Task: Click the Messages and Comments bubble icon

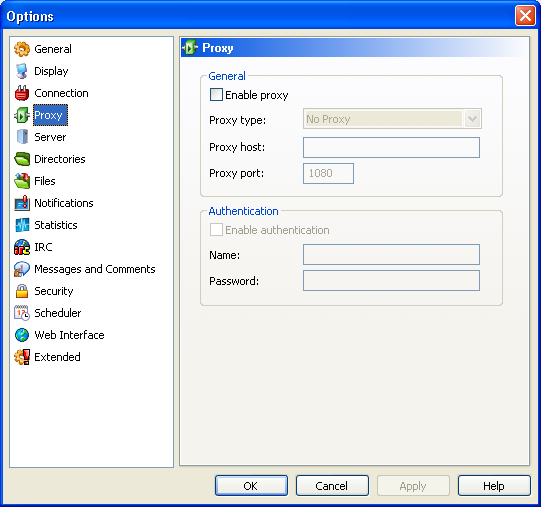Action: 22,269
